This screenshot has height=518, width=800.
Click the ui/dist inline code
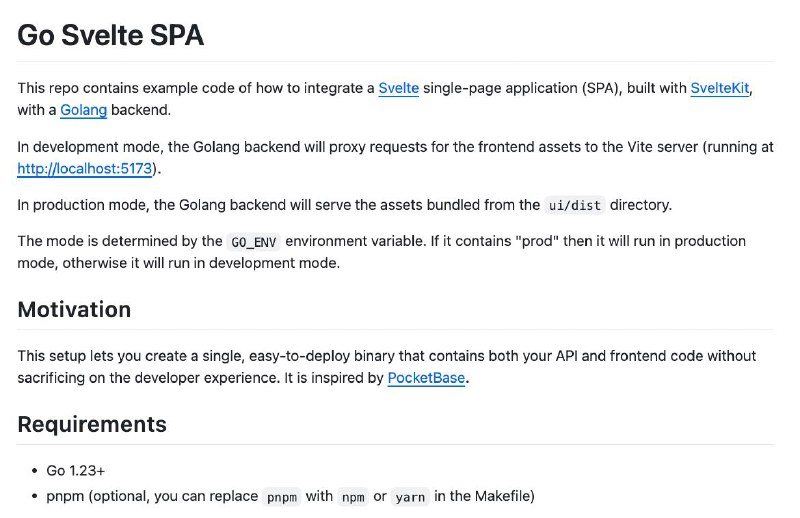tap(574, 205)
